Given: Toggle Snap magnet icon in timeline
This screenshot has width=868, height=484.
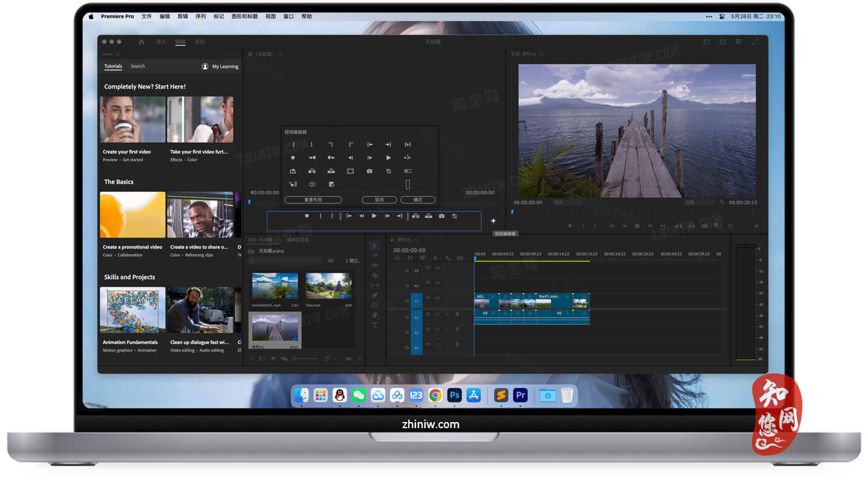Looking at the screenshot, I should click(x=410, y=258).
